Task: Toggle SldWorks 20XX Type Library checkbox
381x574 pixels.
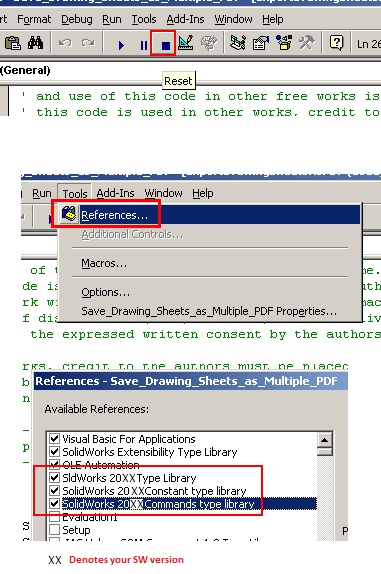Action: click(x=54, y=477)
